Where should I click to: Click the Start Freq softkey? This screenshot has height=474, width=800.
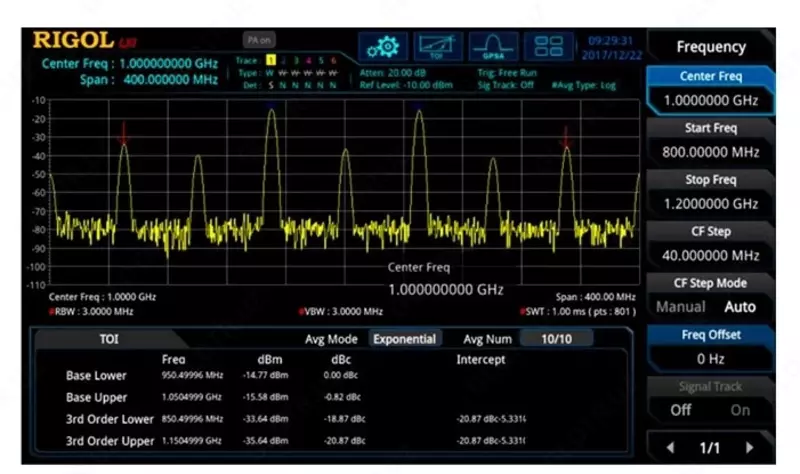click(711, 141)
